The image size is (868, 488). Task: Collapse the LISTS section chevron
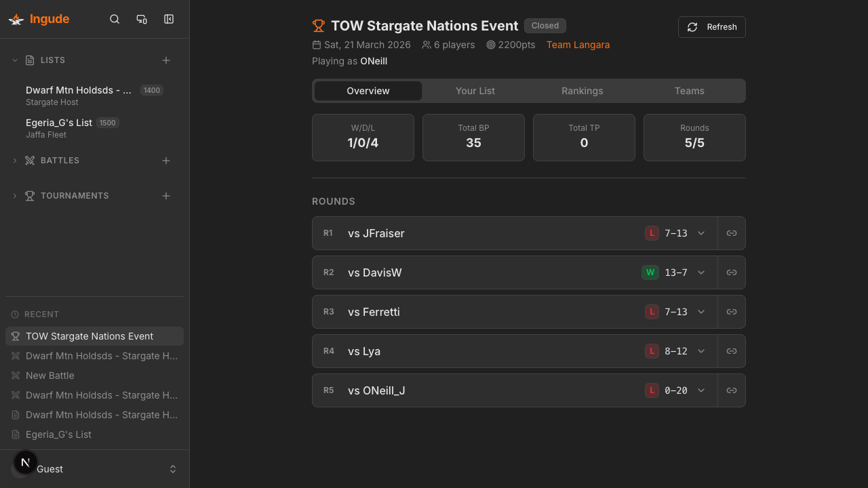[14, 60]
